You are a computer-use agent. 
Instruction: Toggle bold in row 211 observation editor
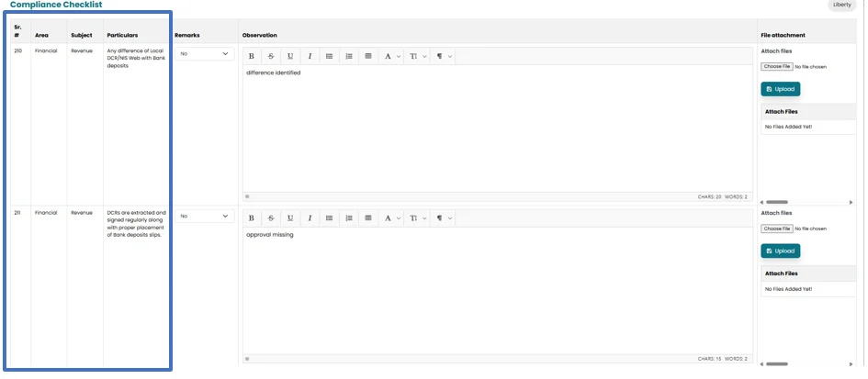(252, 217)
